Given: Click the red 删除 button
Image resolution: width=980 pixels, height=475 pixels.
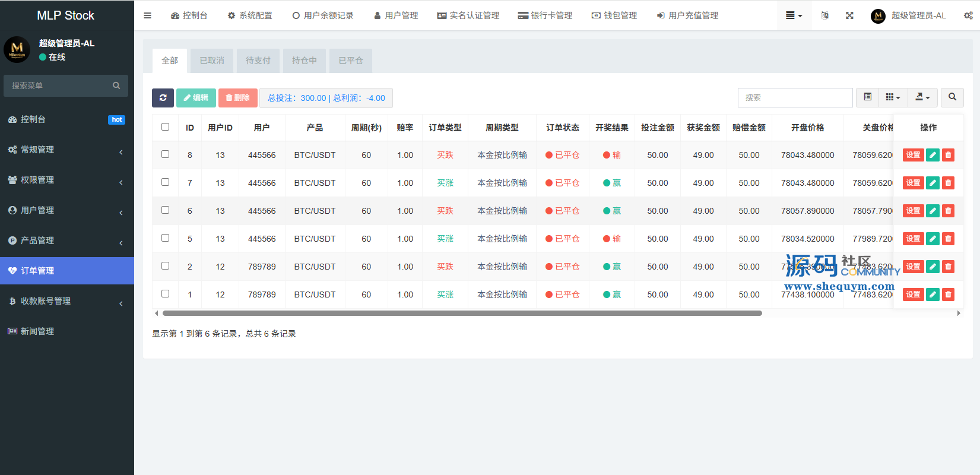Looking at the screenshot, I should pos(238,98).
